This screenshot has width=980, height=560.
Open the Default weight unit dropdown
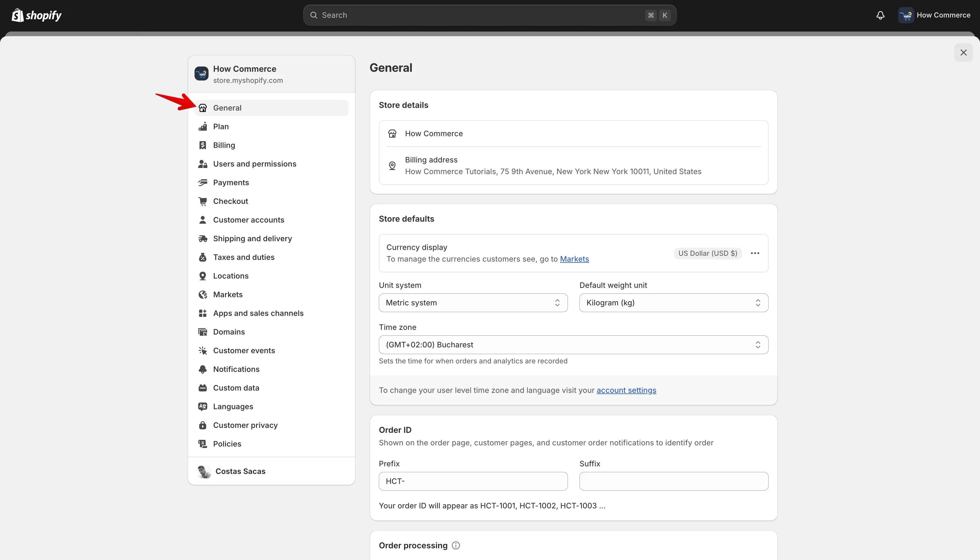[x=674, y=303]
